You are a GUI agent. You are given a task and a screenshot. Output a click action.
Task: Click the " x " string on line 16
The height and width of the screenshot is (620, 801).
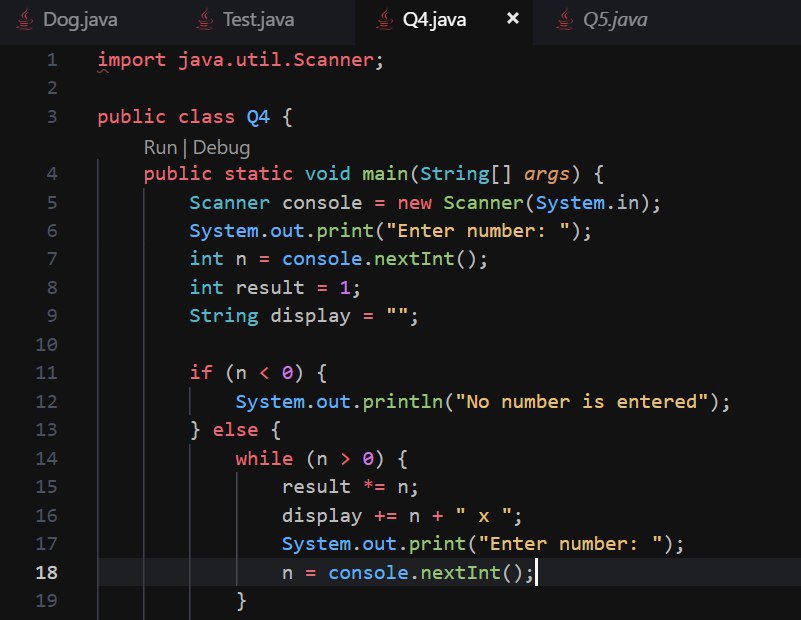tap(484, 515)
